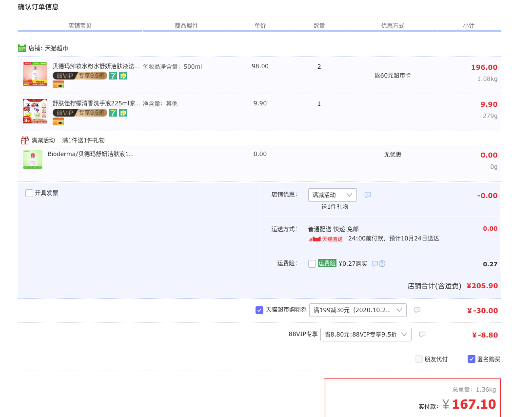The width and height of the screenshot is (532, 417).
Task: Open the 舒肤佳柠檬清香洗手液 product link
Action: click(x=96, y=103)
